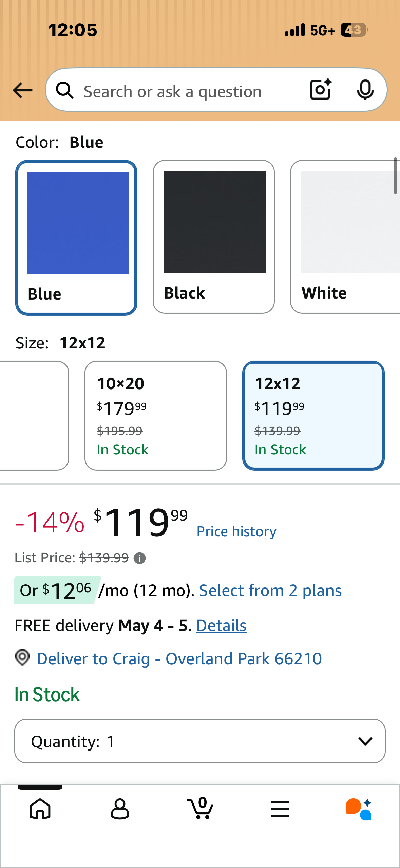Open the Rufus AI assistant icon
Viewport: 400px width, 868px height.
coord(359,809)
